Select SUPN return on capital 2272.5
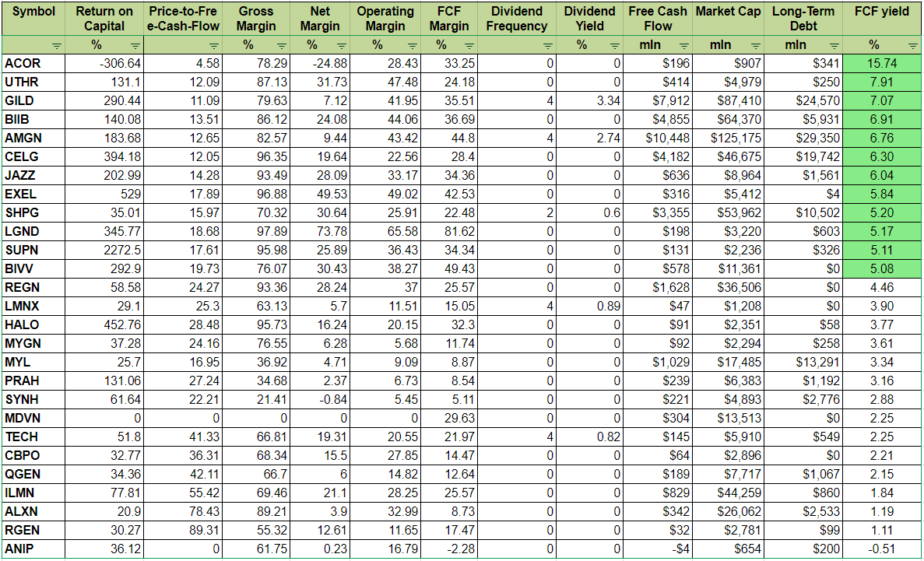Viewport: 924px width, 561px height. click(x=104, y=251)
